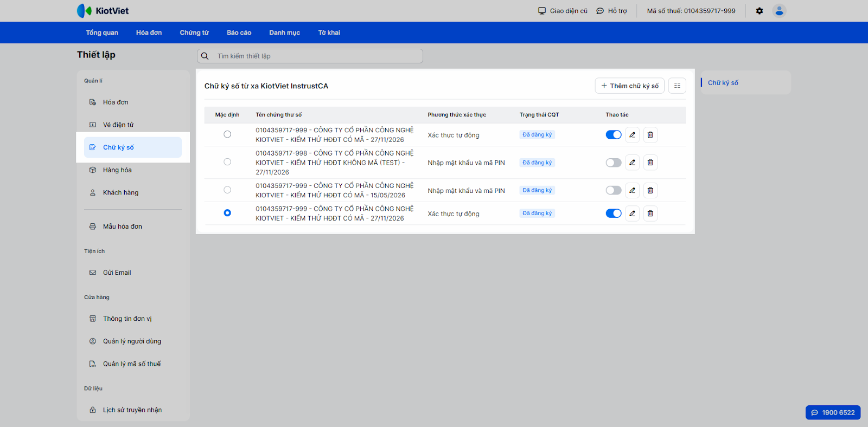Click the Thêm chữ ký số button

click(x=630, y=86)
